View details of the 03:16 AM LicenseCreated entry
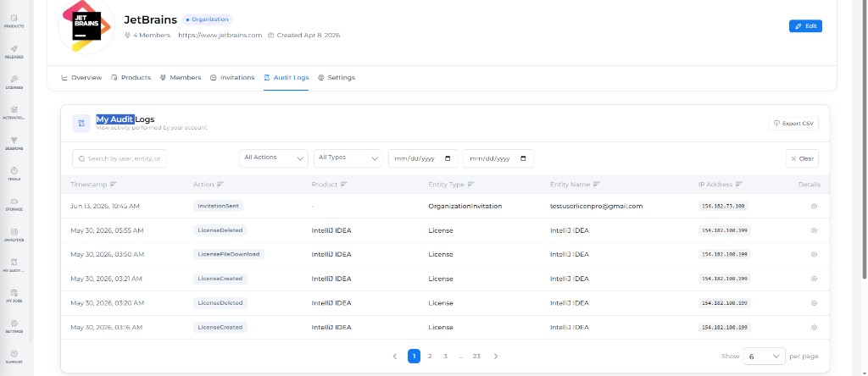 click(x=814, y=328)
